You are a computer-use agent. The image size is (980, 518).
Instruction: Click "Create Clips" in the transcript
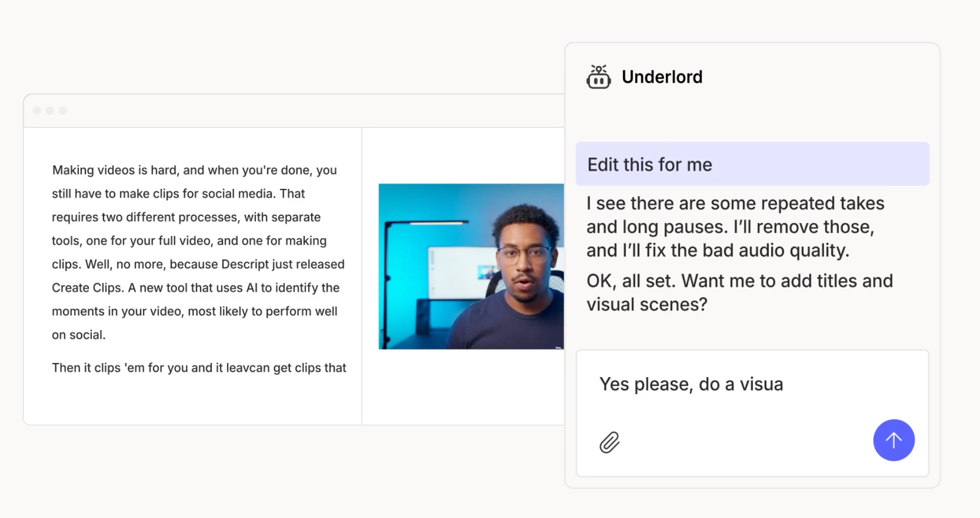pos(87,288)
